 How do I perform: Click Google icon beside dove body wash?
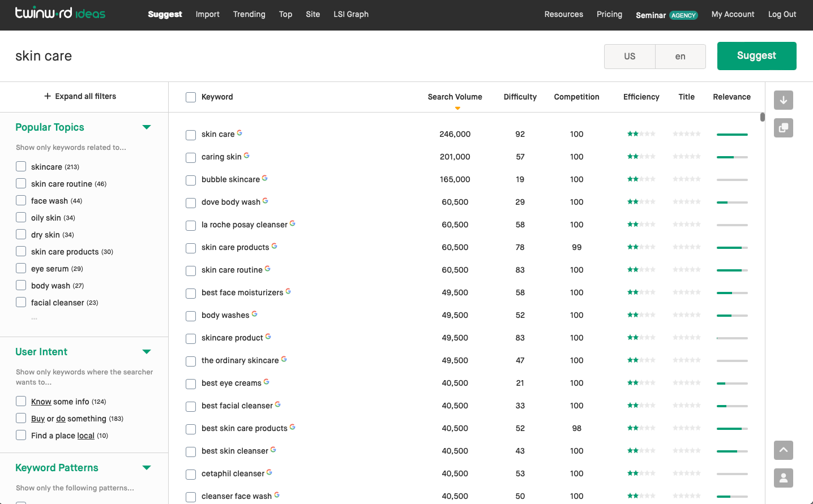265,201
